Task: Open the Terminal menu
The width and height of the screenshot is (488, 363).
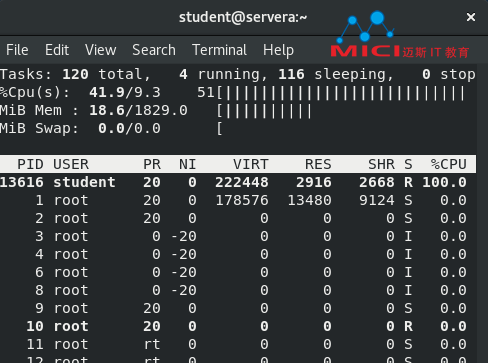Action: pos(219,50)
